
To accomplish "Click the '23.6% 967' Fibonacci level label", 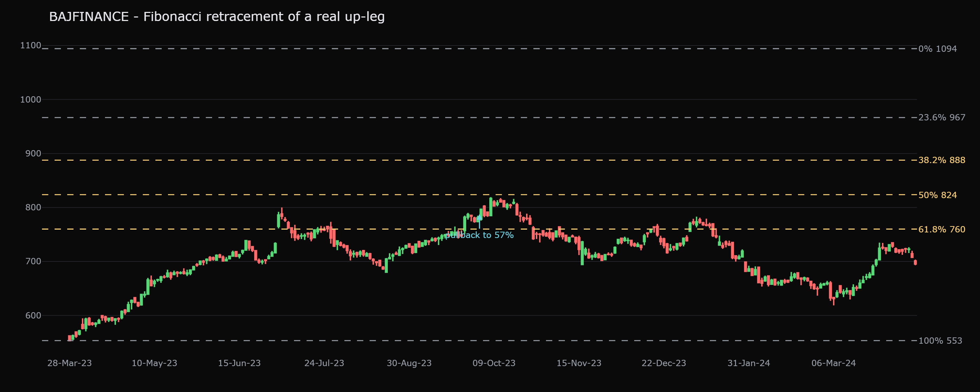I will (x=941, y=117).
